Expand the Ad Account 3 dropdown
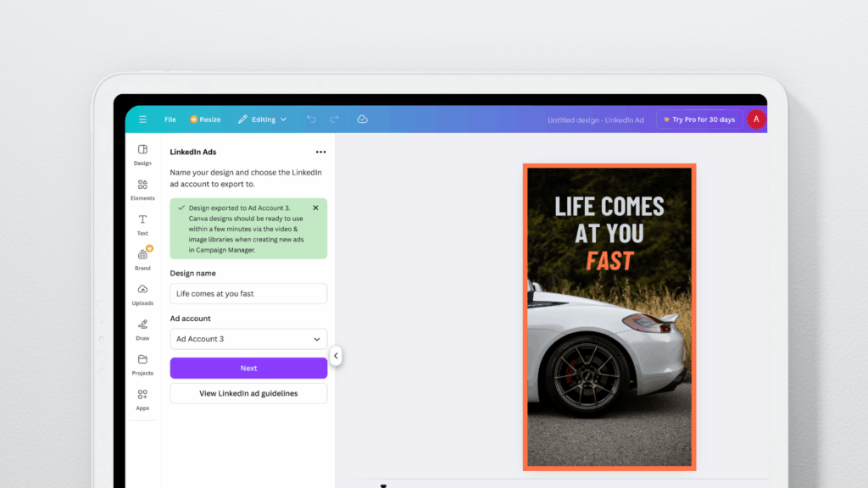Image resolution: width=868 pixels, height=488 pixels. pos(248,339)
